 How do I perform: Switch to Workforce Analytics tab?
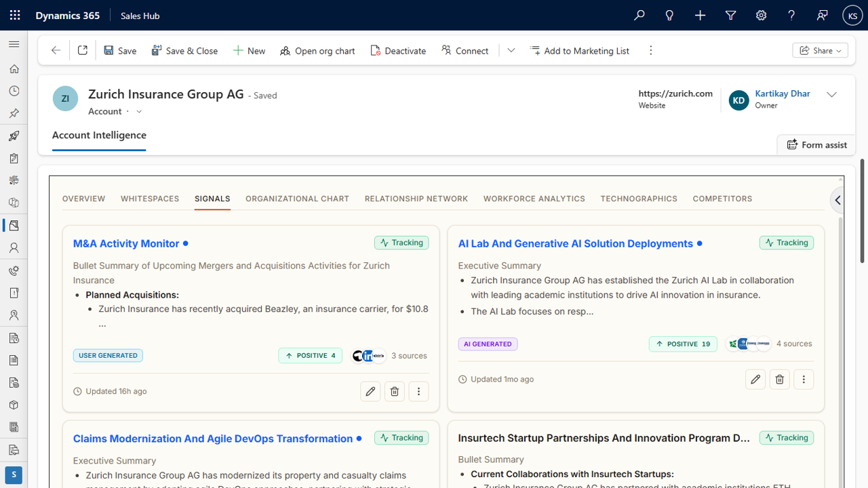click(534, 199)
